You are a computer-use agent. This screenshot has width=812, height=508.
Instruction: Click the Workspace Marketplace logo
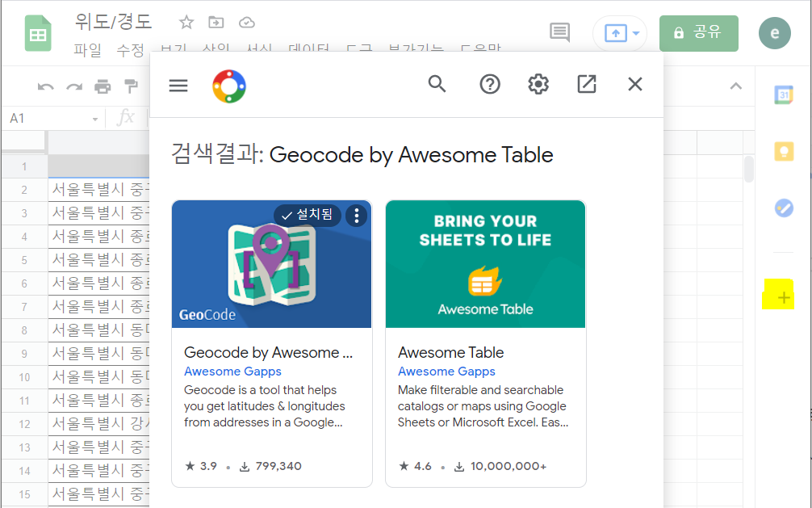pos(229,86)
